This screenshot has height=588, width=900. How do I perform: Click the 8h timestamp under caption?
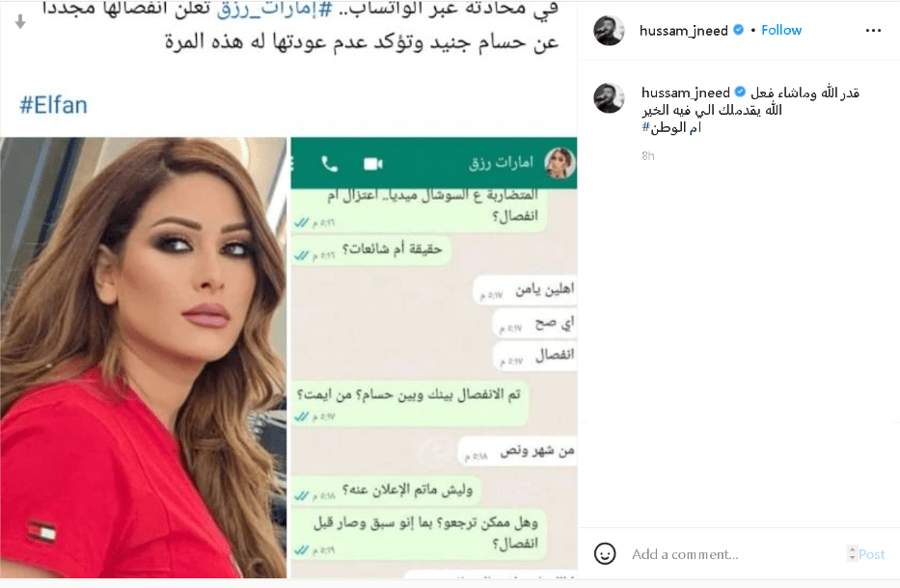[648, 156]
